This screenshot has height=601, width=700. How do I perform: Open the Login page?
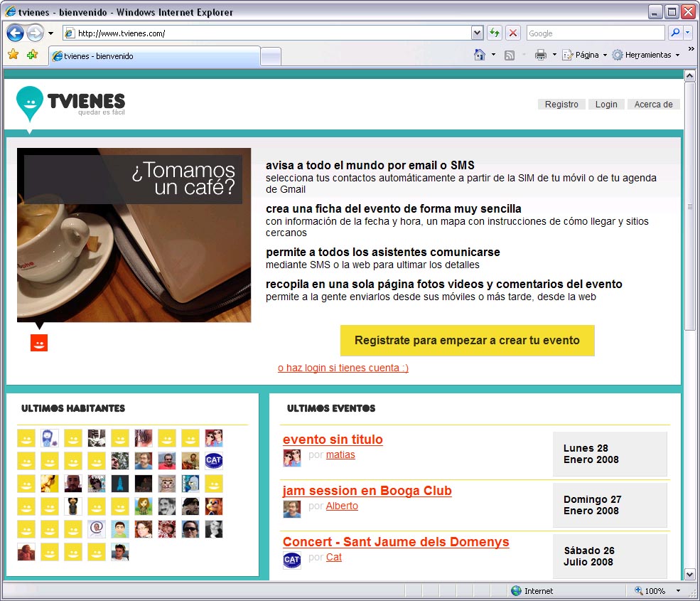click(606, 104)
